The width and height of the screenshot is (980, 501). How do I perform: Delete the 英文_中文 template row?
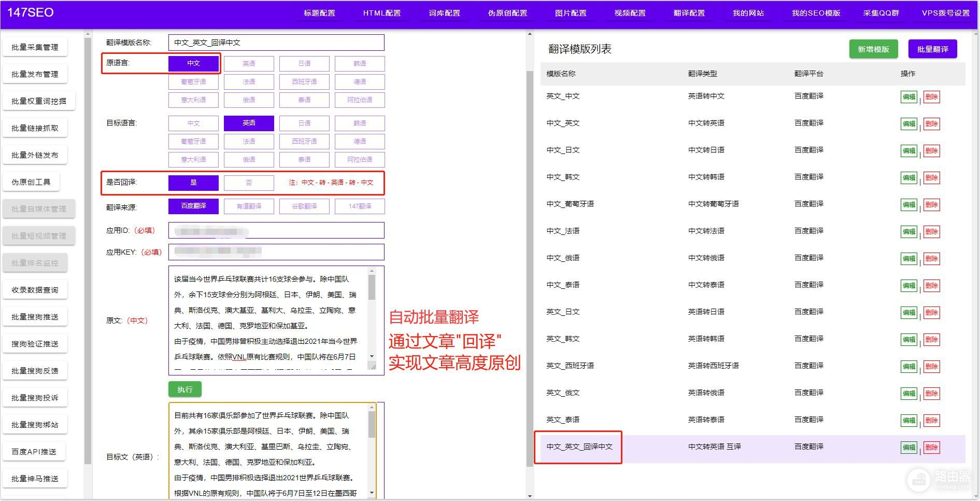tap(932, 97)
